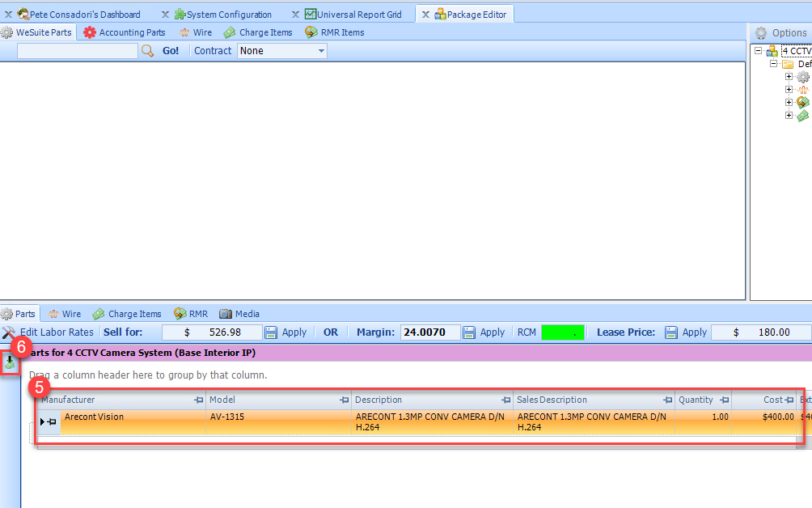812x508 pixels.
Task: Click the Model column header
Action: point(278,400)
